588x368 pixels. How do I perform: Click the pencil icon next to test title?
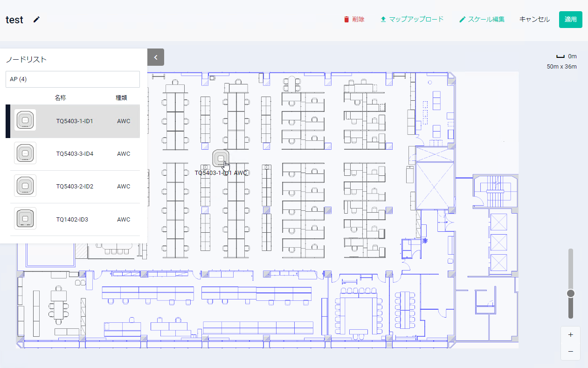[x=37, y=20]
